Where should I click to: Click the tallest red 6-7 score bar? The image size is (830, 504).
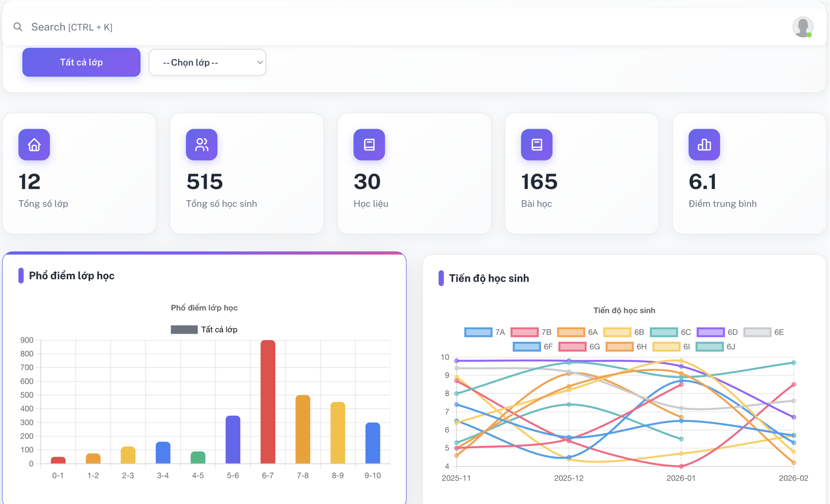[x=268, y=402]
